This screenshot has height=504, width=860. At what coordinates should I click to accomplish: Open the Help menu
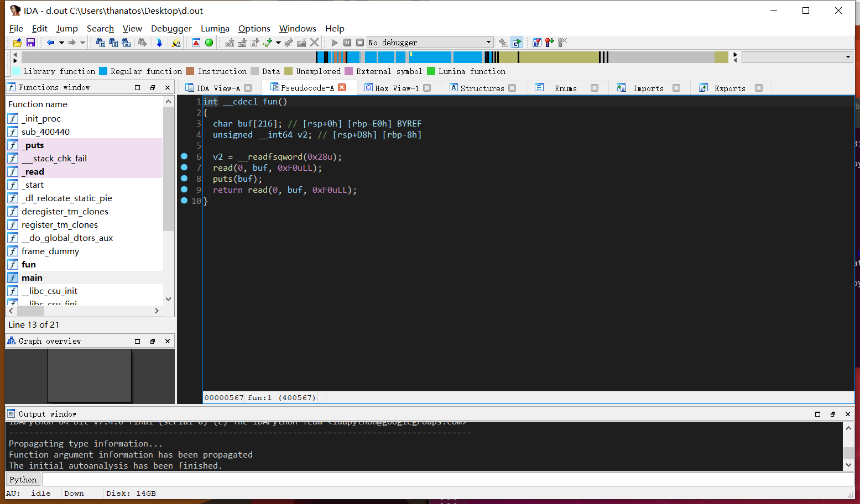(x=335, y=28)
